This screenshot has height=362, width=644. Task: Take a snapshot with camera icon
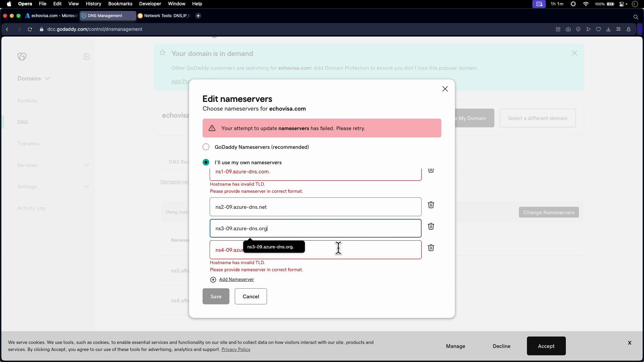[568, 29]
